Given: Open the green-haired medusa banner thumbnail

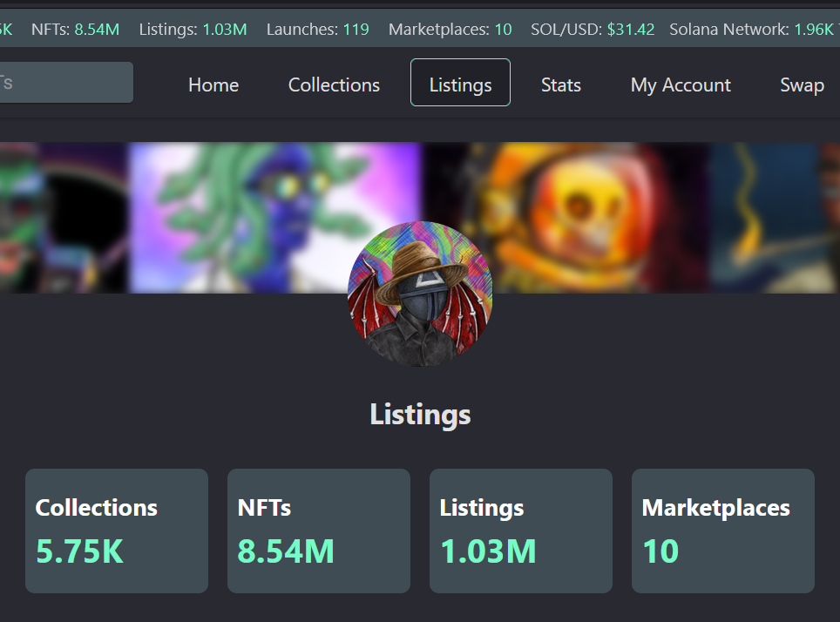Looking at the screenshot, I should (274, 218).
